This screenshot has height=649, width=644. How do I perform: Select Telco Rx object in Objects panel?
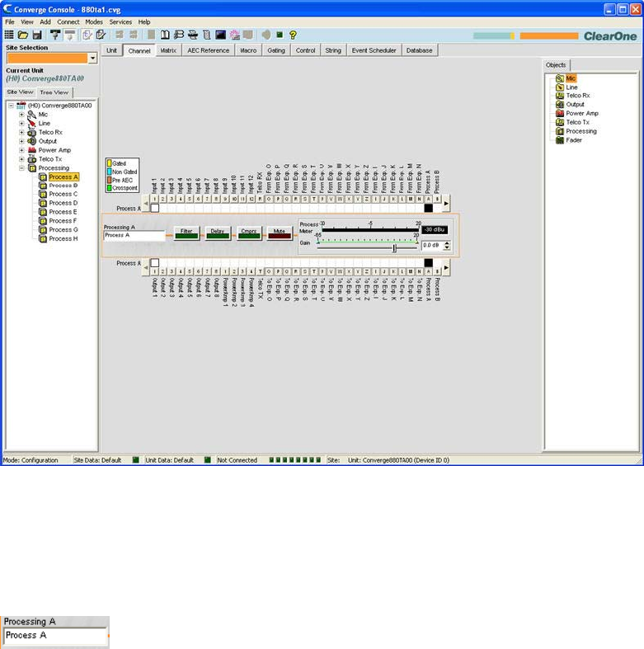(572, 96)
